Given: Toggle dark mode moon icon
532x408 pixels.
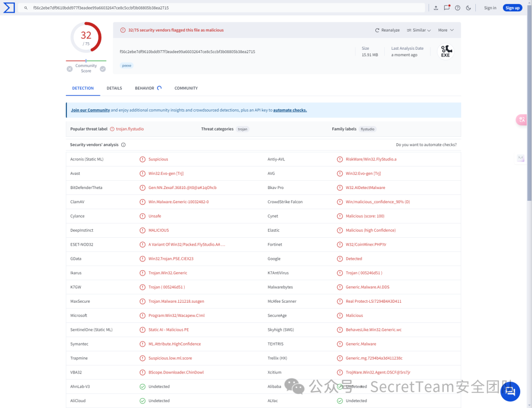Looking at the screenshot, I should pos(468,8).
